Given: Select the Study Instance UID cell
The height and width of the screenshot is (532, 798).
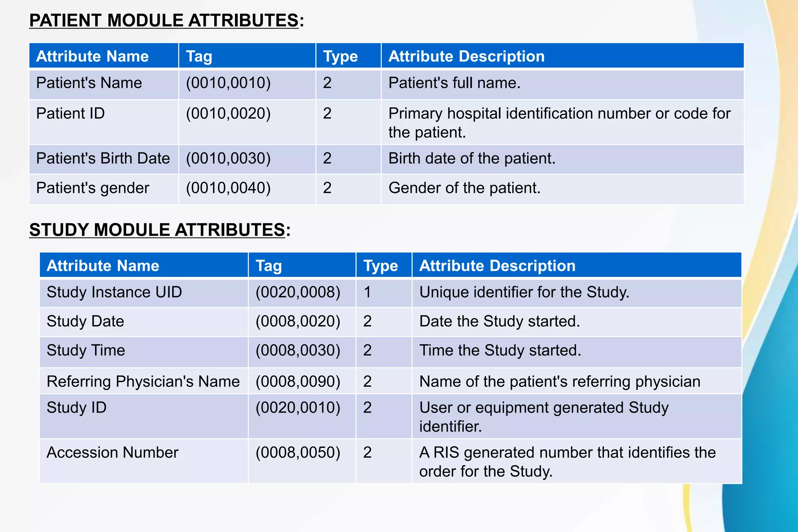Looking at the screenshot, I should coord(114,292).
